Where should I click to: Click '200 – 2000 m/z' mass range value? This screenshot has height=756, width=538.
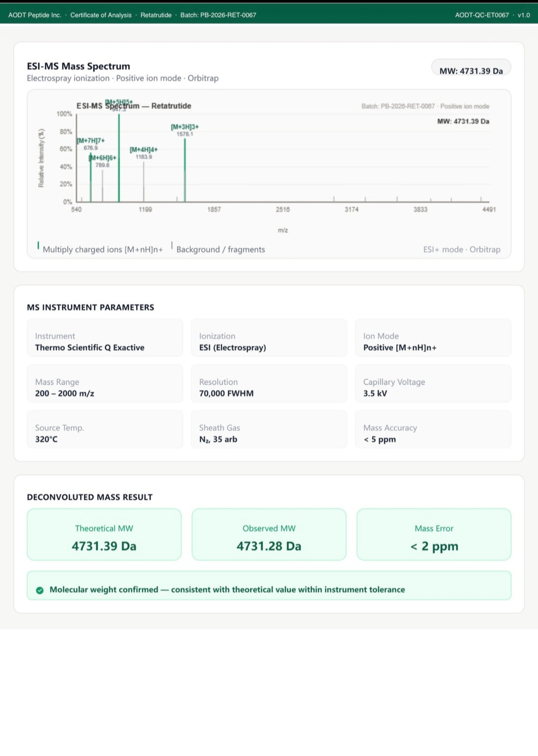point(65,393)
